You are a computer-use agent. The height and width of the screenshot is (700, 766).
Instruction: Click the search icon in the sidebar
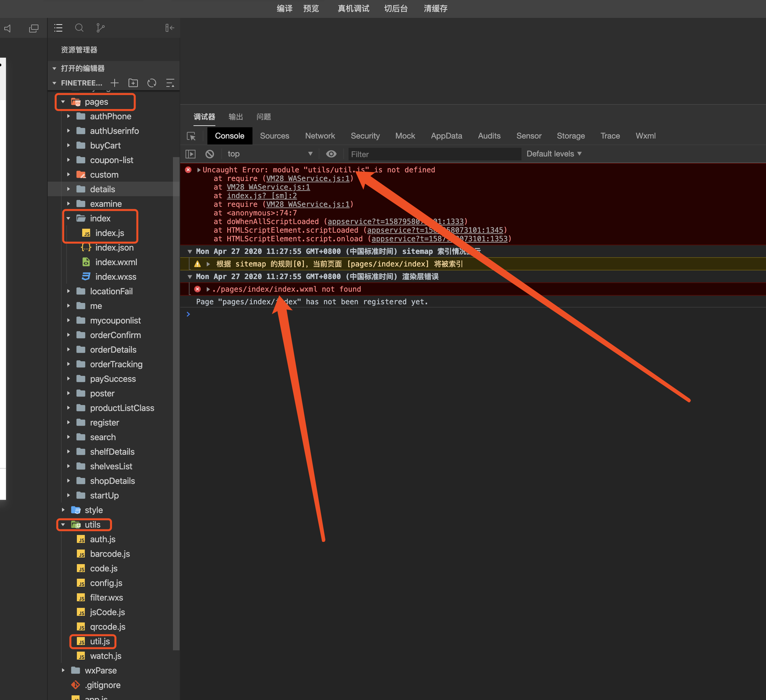pyautogui.click(x=79, y=28)
